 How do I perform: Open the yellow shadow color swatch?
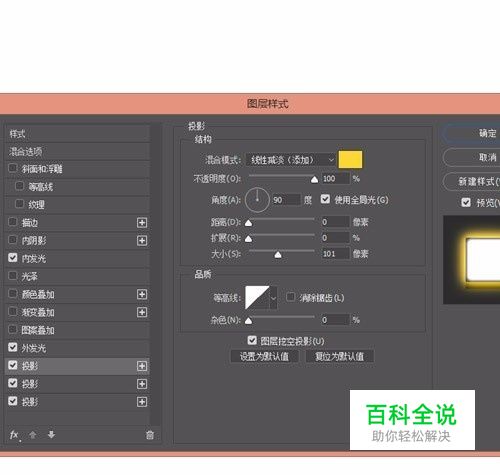tap(350, 160)
